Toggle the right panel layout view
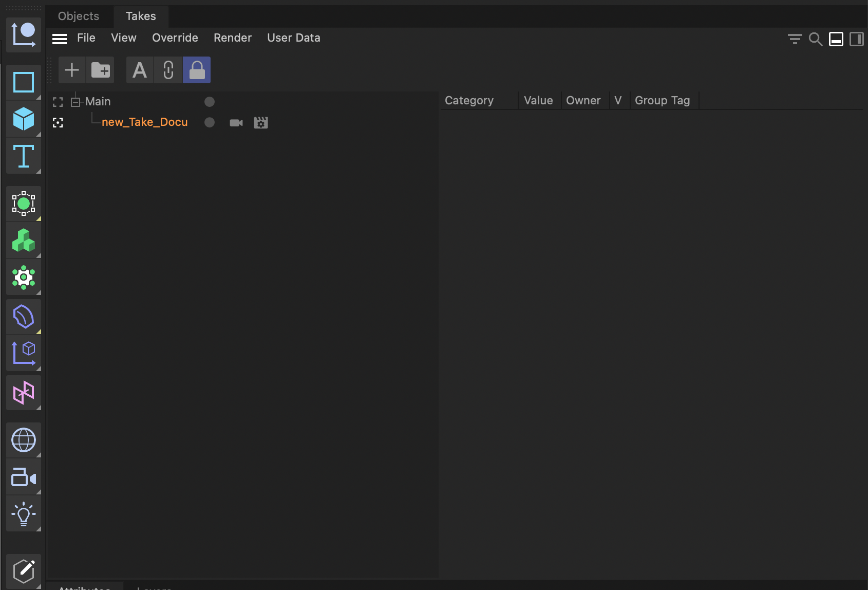The height and width of the screenshot is (590, 868). tap(857, 39)
